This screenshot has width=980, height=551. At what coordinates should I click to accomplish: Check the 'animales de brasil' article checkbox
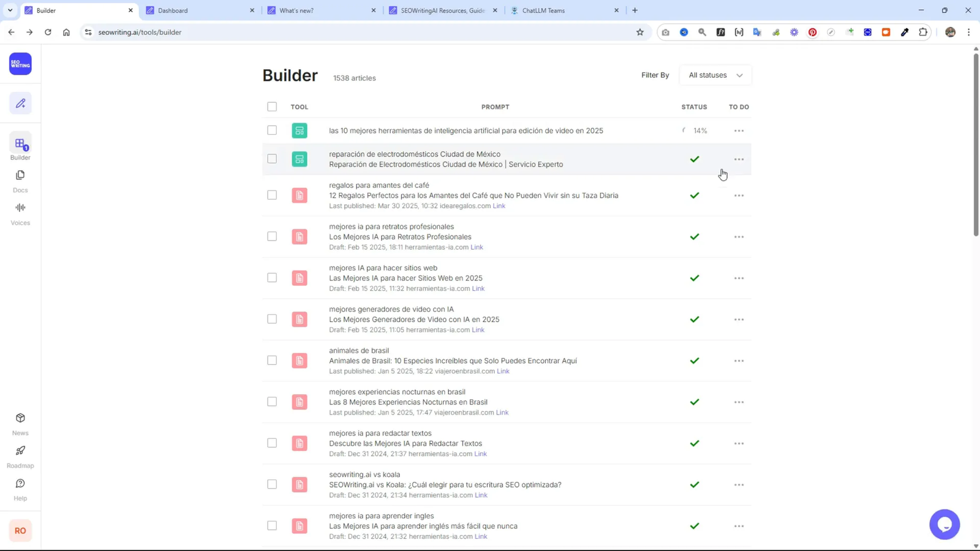pos(271,360)
